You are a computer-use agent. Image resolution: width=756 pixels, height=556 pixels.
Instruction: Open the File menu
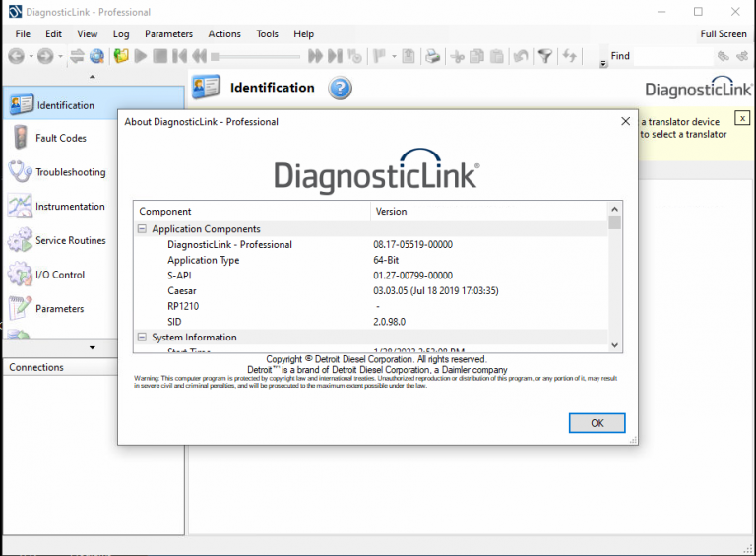[x=23, y=34]
